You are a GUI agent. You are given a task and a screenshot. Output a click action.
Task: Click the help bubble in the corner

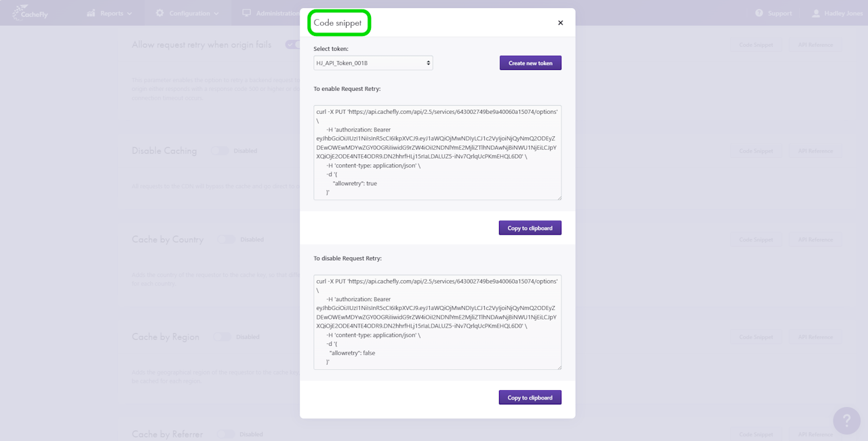(846, 421)
